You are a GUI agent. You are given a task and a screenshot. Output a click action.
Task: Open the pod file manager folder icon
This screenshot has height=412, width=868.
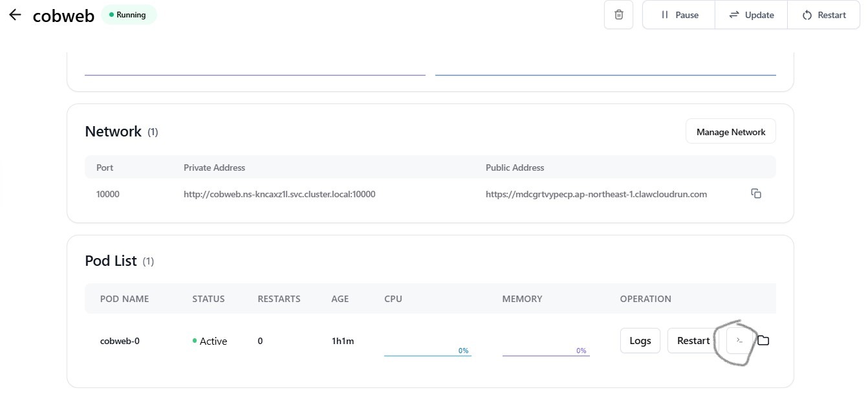[x=763, y=340]
